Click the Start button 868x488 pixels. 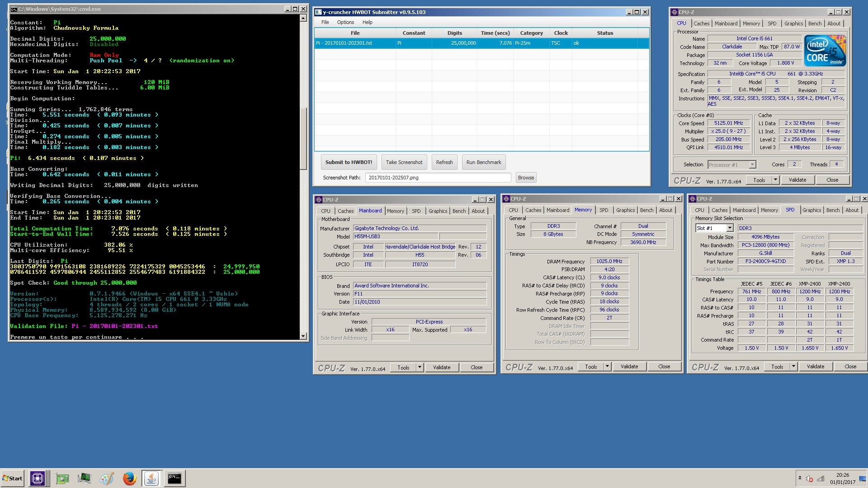click(x=12, y=478)
